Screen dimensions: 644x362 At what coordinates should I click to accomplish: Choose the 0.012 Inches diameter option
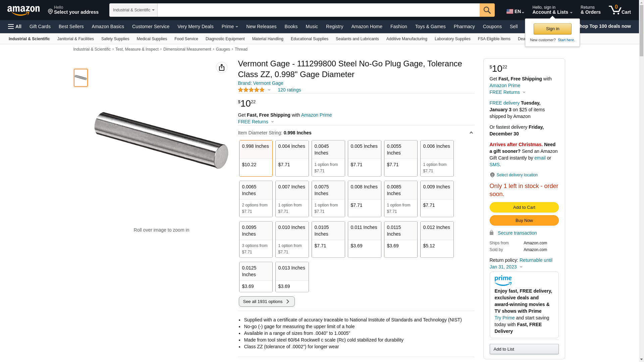click(x=437, y=239)
